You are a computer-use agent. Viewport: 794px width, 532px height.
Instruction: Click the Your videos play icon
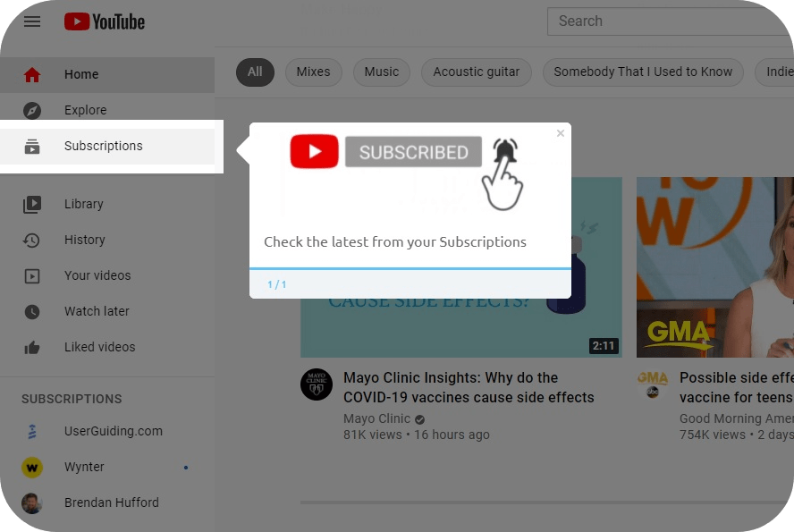point(32,276)
